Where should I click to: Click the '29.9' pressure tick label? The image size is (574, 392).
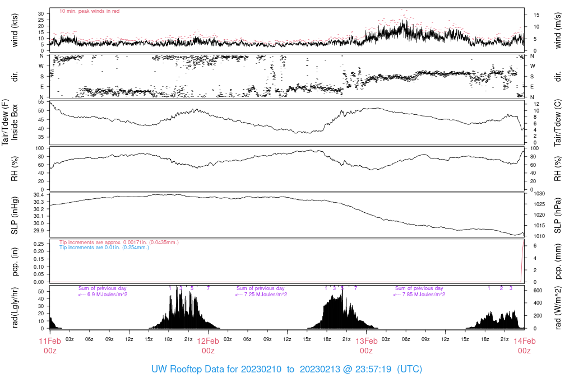coord(39,230)
